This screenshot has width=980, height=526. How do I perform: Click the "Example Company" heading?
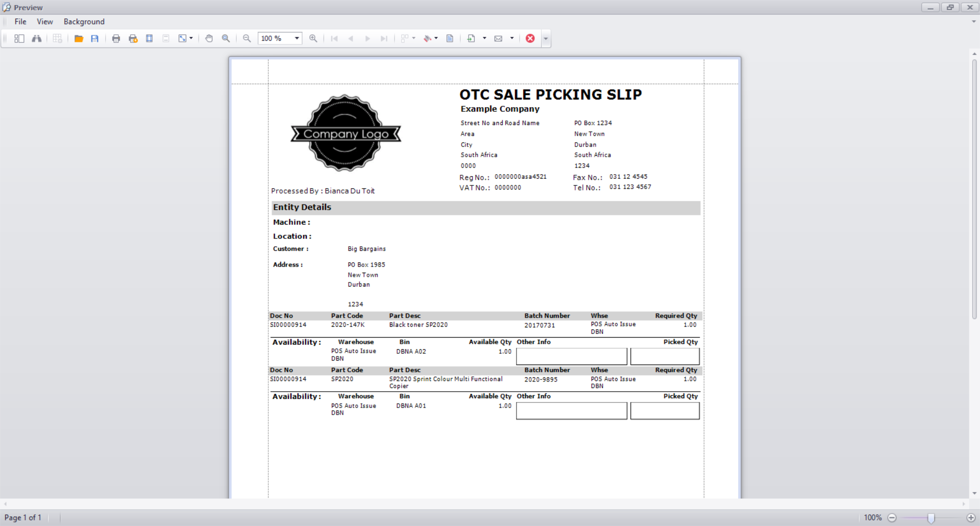tap(500, 109)
